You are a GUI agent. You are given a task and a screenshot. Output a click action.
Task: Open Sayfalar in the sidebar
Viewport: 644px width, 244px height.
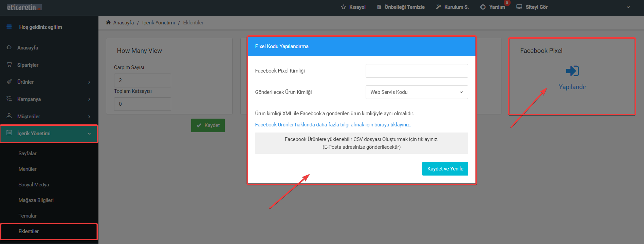(27, 154)
